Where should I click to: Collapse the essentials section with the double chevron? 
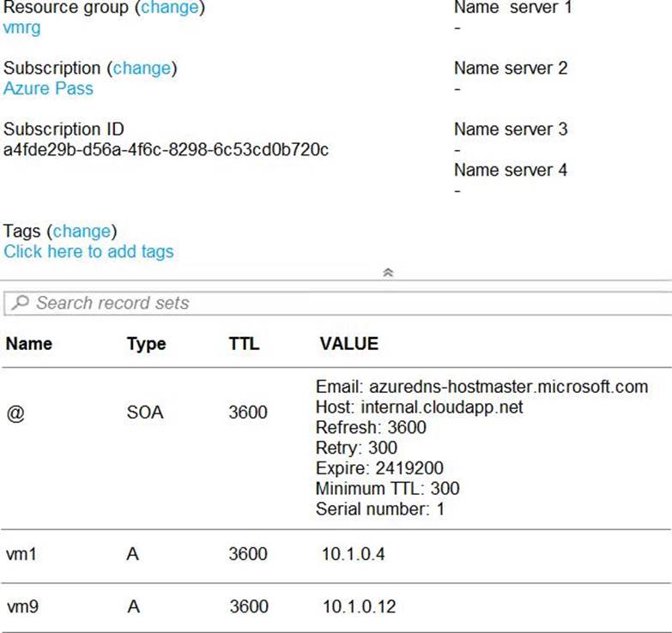coord(387,273)
